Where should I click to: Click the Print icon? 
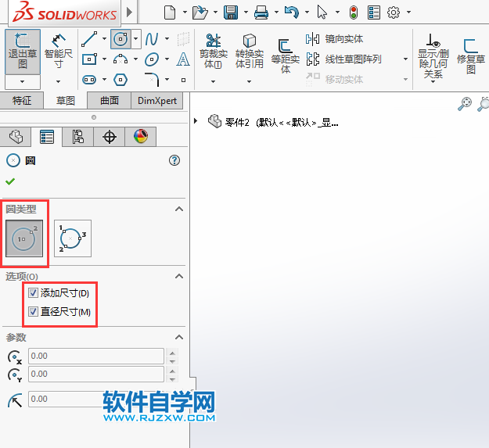[261, 13]
